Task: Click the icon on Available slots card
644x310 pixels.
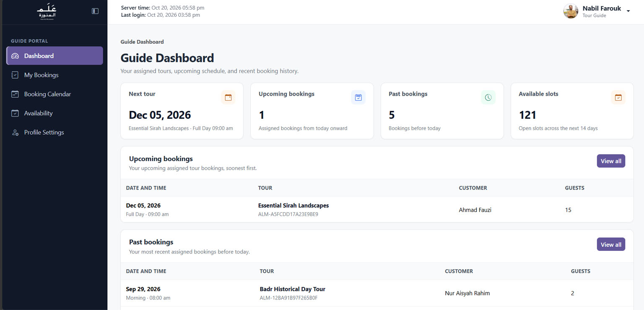Action: click(618, 97)
